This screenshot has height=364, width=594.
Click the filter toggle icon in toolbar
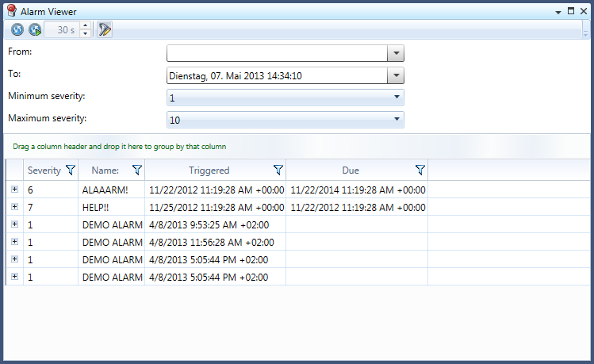pyautogui.click(x=105, y=30)
